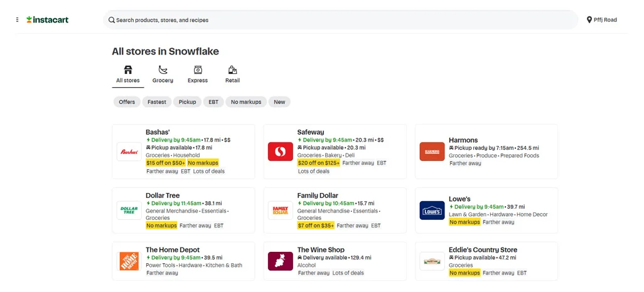
Task: Click the Family Dollar logo
Action: (x=280, y=211)
